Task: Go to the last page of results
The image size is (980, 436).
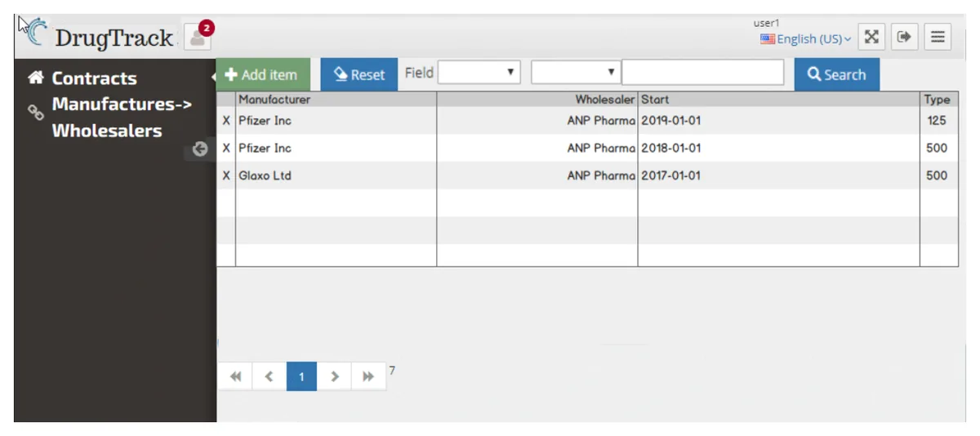Action: click(x=368, y=376)
